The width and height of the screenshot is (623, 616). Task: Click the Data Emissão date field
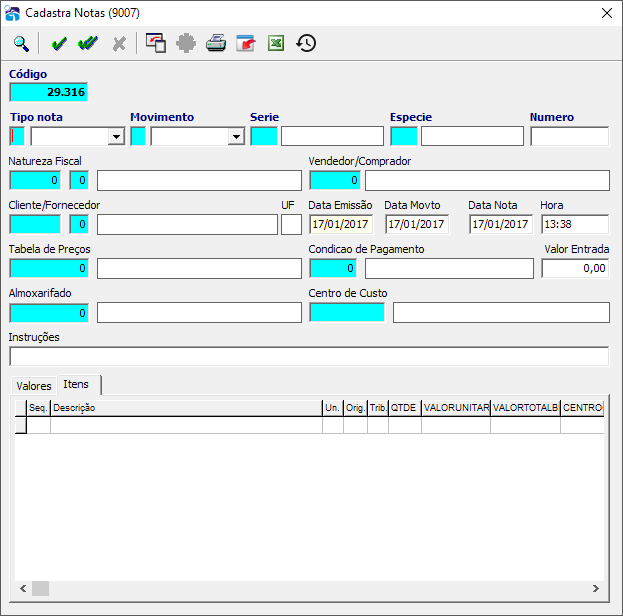point(341,224)
